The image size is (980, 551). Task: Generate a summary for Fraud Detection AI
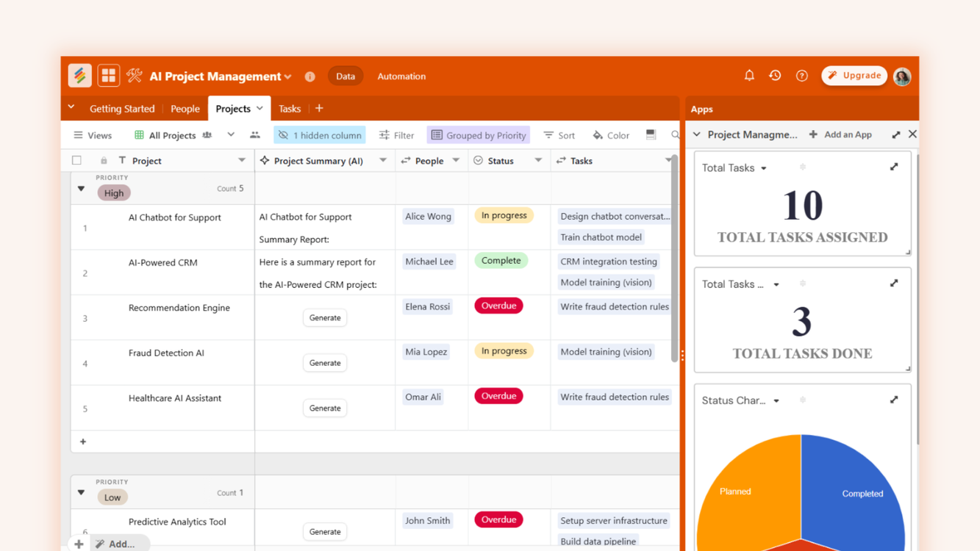(324, 362)
